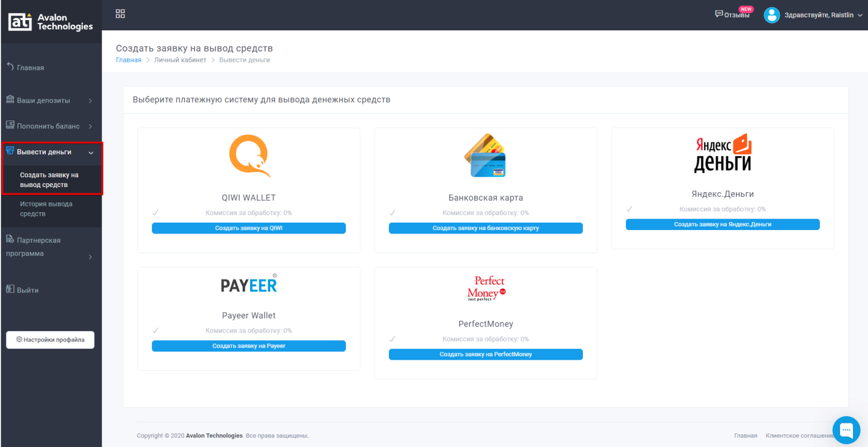This screenshot has height=447, width=868.
Task: Click Создать заявку на Яндекс.Деньги button
Action: [723, 224]
